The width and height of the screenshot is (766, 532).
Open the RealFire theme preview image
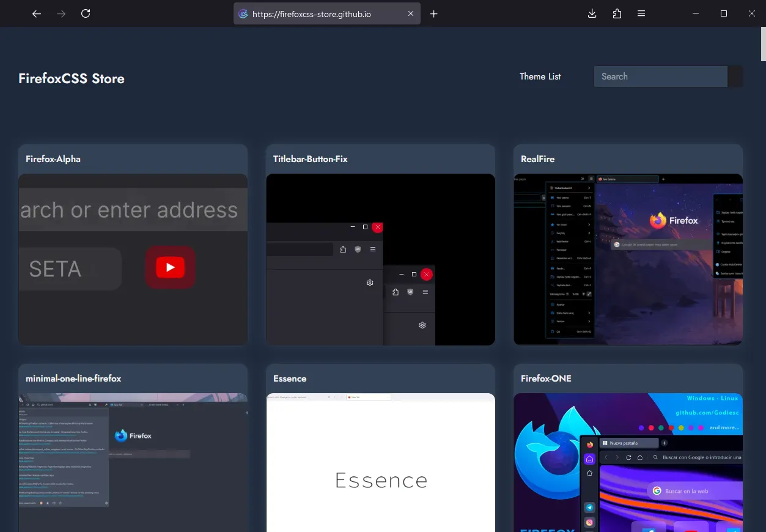click(x=628, y=259)
